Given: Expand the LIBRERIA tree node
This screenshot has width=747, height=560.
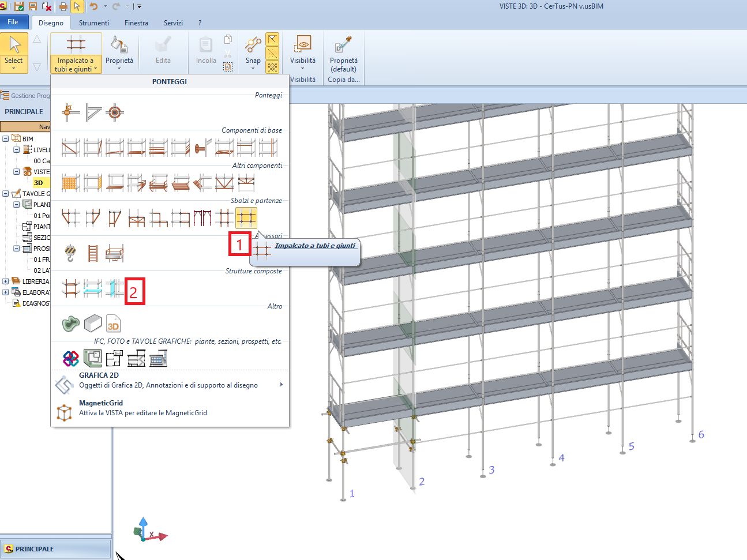Looking at the screenshot, I should 6,281.
